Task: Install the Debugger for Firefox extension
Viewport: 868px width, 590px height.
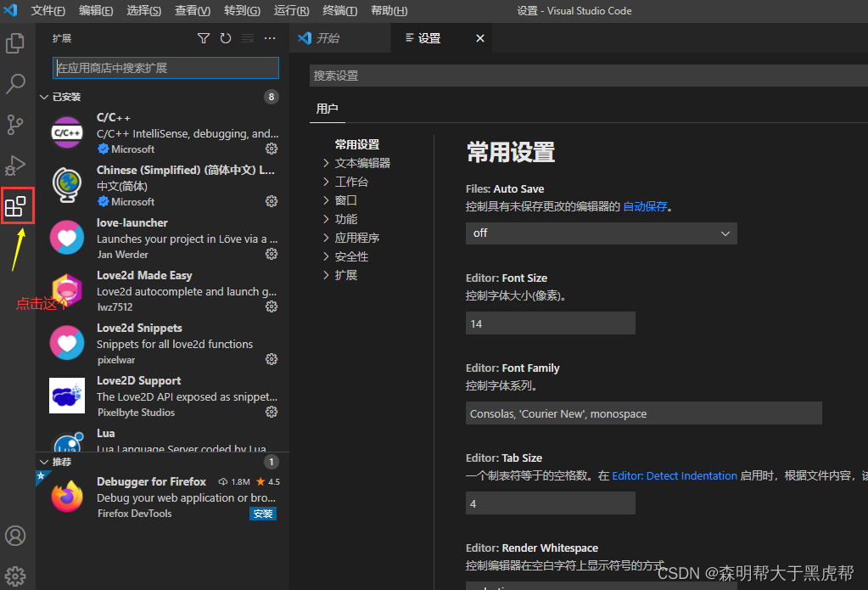Action: point(263,514)
